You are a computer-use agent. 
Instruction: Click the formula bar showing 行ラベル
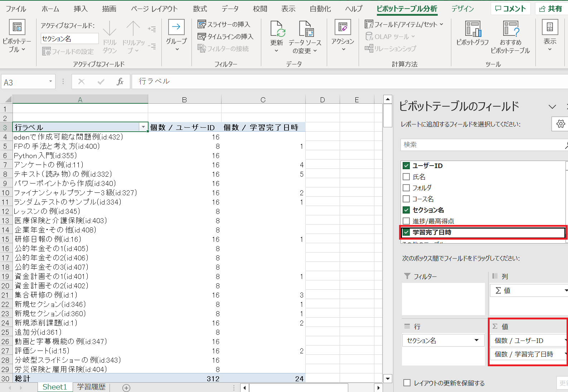pos(349,82)
